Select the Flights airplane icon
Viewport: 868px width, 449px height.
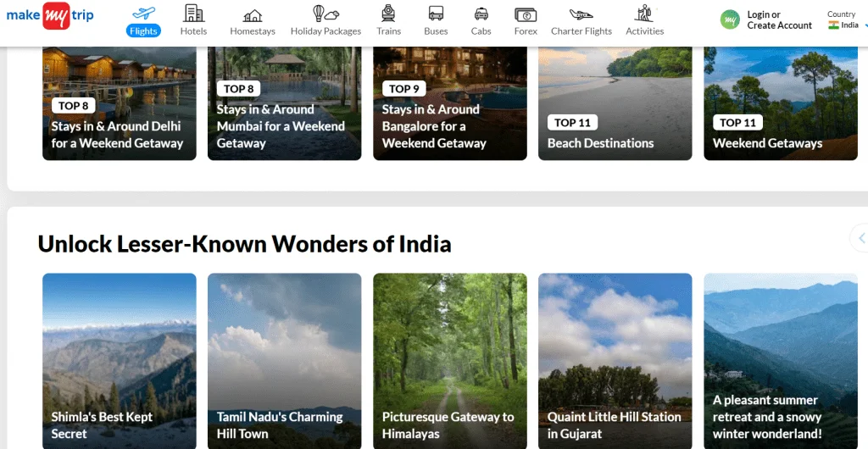pos(143,14)
